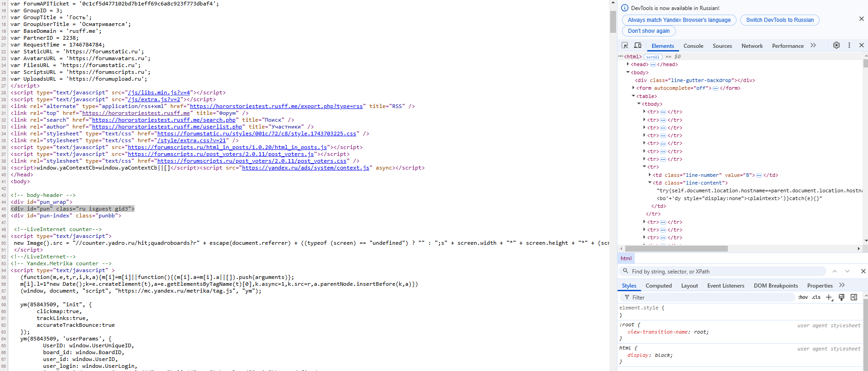The width and height of the screenshot is (868, 371).
Task: Expand the line-number td ellipsis badge
Action: (x=758, y=175)
